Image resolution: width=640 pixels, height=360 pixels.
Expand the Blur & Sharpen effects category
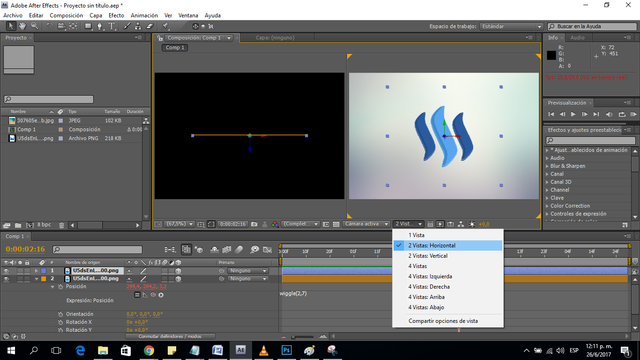[548, 166]
